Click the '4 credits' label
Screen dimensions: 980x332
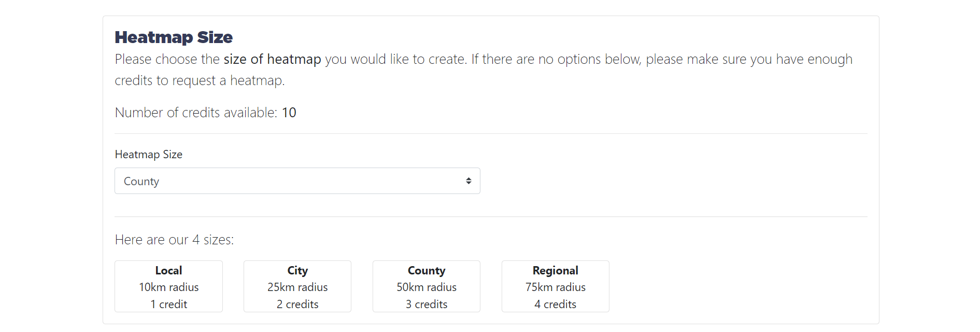[556, 305]
